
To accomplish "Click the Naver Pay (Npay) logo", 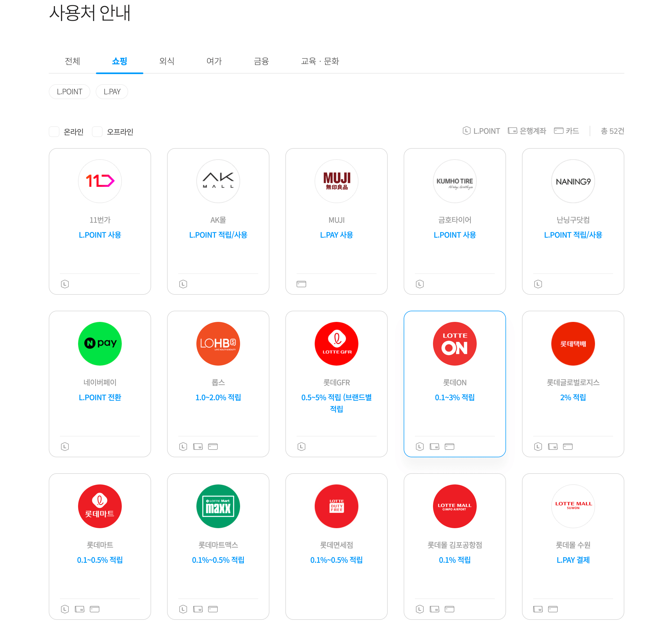I will pyautogui.click(x=100, y=344).
